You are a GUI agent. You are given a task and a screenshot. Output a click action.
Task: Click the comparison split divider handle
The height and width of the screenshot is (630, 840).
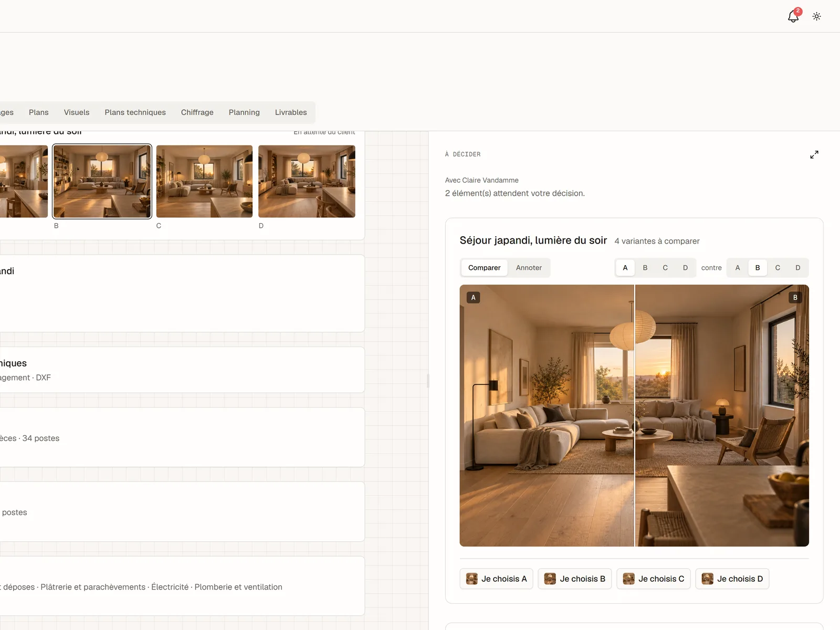pos(635,415)
